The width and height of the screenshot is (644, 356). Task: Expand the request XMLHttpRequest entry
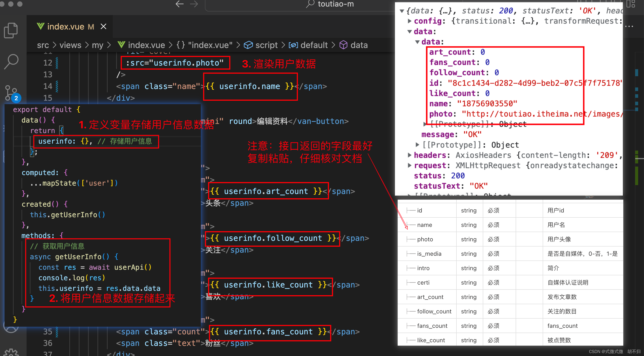pyautogui.click(x=410, y=165)
